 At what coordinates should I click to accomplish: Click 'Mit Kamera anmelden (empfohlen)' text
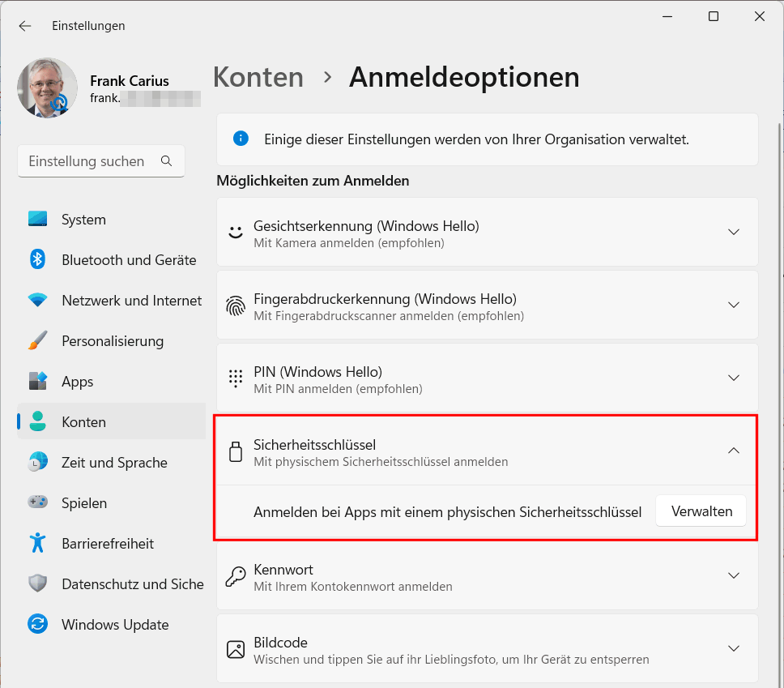coord(349,243)
